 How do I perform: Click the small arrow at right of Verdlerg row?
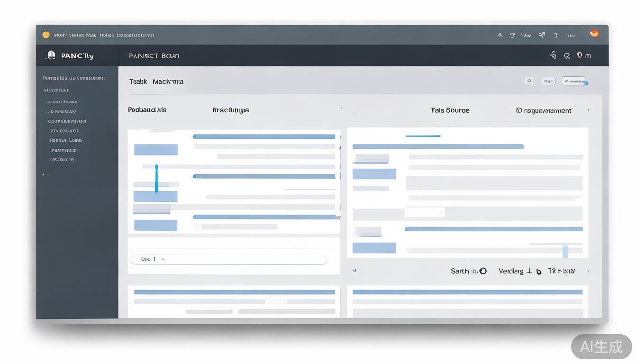pyautogui.click(x=588, y=272)
